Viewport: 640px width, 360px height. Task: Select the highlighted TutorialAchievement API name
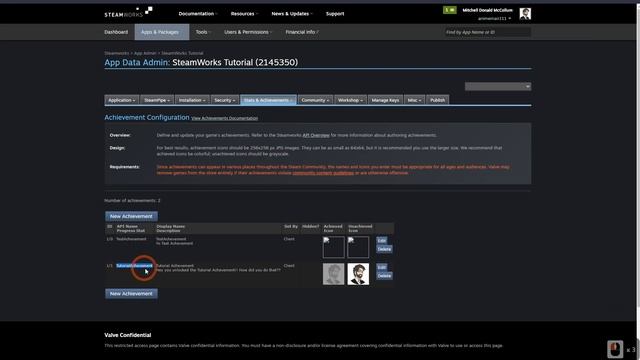point(134,266)
